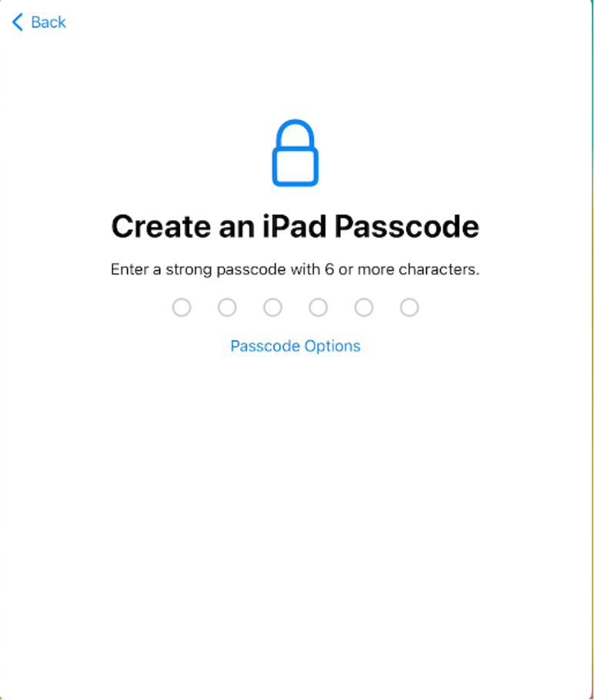Click the padlock body square
This screenshot has height=700, width=594.
tap(295, 168)
